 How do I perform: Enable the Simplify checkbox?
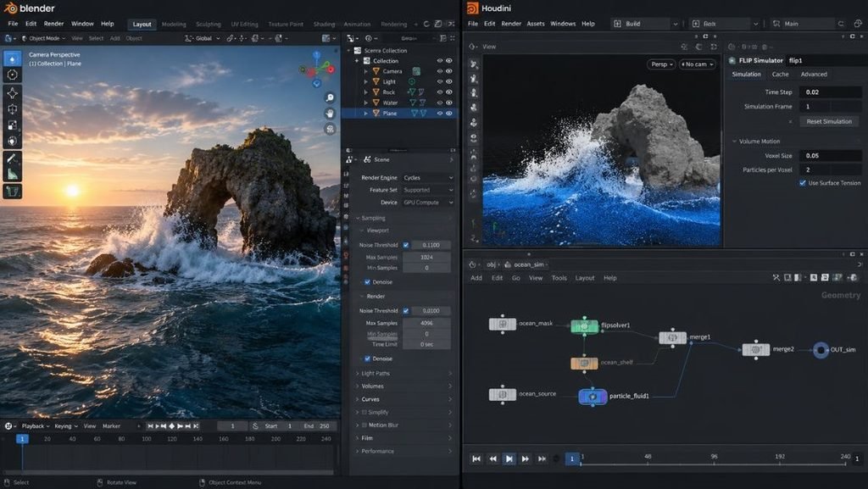pyautogui.click(x=364, y=412)
